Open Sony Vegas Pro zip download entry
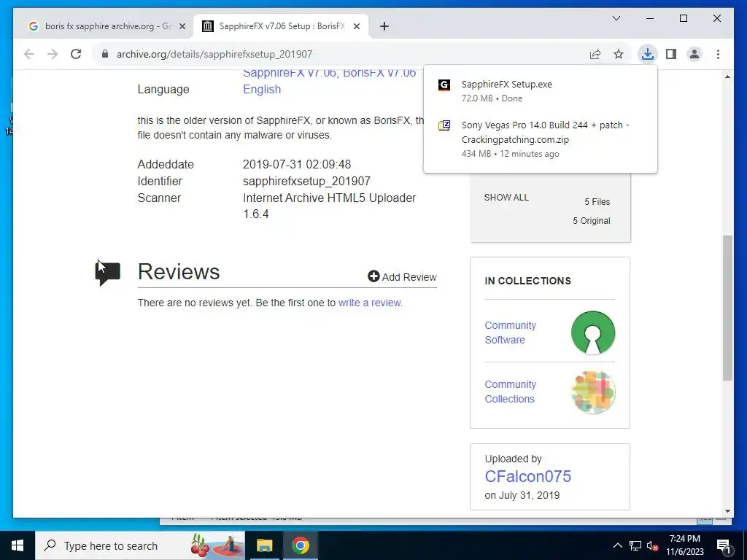This screenshot has height=560, width=747. pos(541,139)
